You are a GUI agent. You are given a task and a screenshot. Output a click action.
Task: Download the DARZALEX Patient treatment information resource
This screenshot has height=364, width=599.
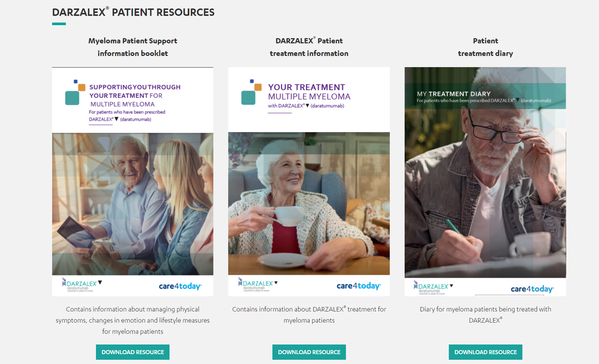coord(309,352)
